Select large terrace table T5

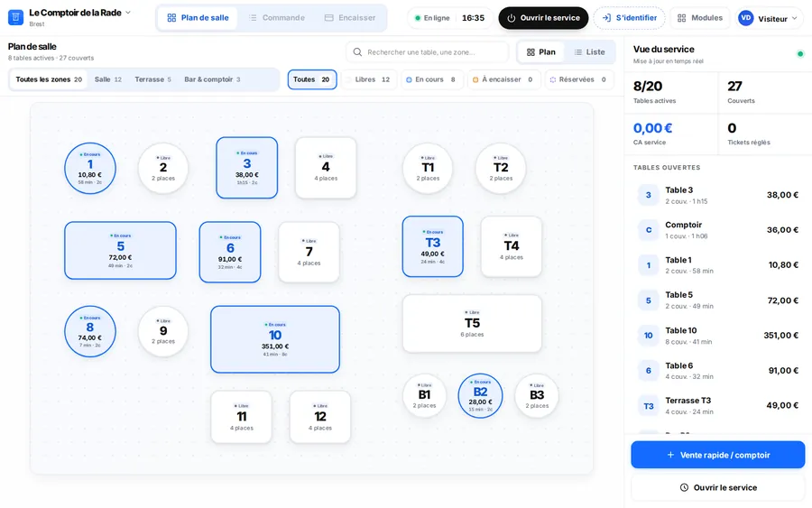pyautogui.click(x=472, y=324)
